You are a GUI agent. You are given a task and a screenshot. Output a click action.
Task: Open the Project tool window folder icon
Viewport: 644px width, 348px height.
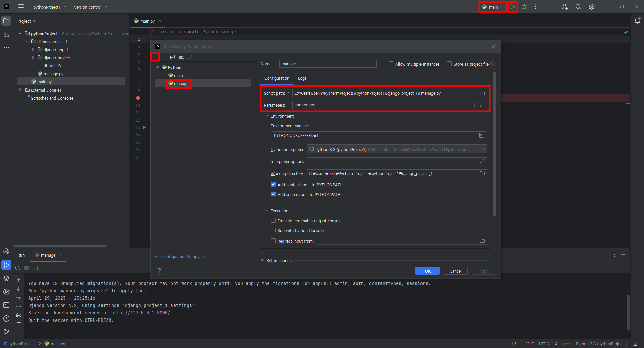(6, 21)
